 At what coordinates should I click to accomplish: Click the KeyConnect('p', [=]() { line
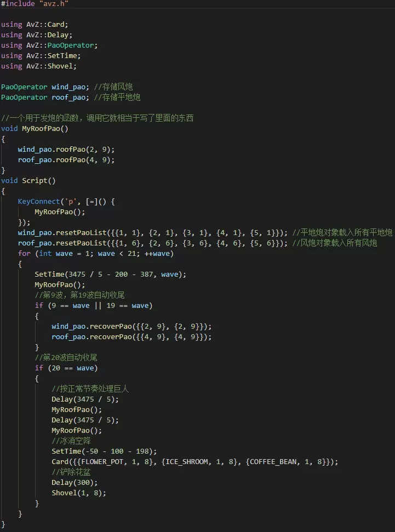(x=66, y=202)
